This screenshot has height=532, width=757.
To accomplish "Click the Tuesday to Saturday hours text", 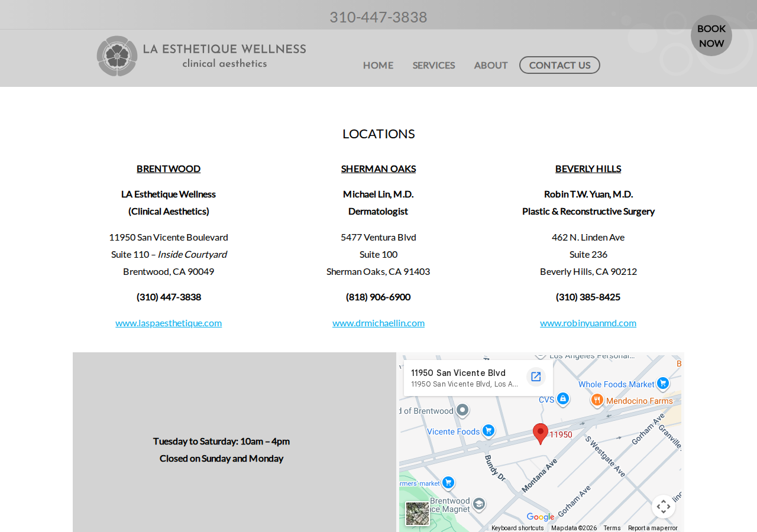I will [221, 441].
